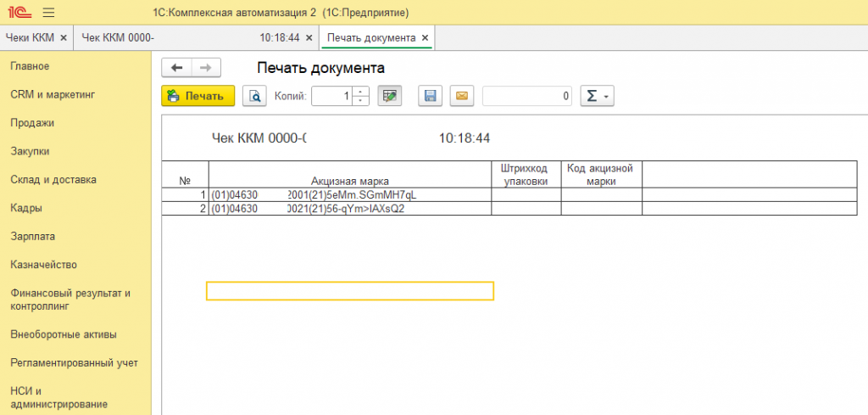Go forward with the right arrow button
The width and height of the screenshot is (868, 415).
click(x=206, y=68)
